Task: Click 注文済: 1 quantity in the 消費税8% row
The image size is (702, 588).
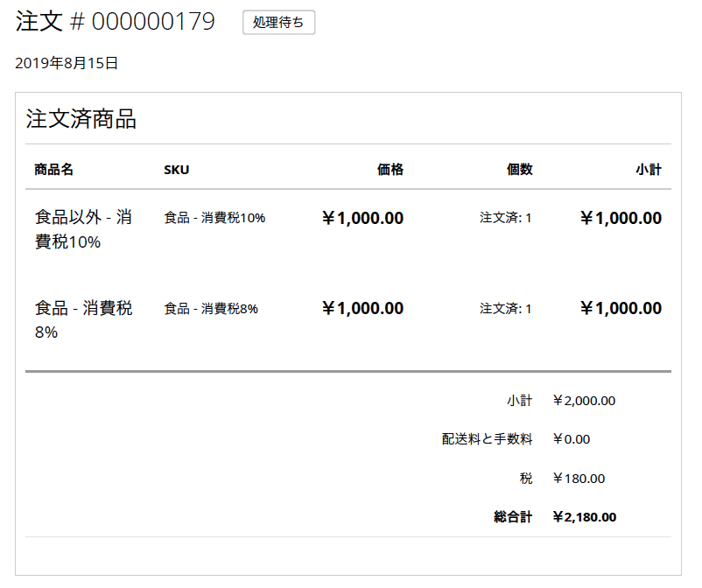Action: click(x=505, y=309)
